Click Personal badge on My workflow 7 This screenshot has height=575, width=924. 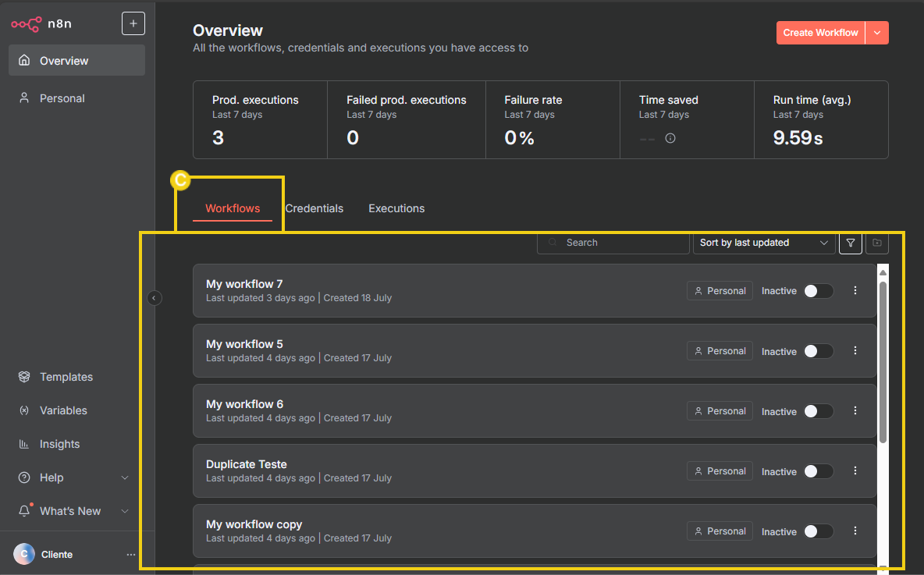720,290
